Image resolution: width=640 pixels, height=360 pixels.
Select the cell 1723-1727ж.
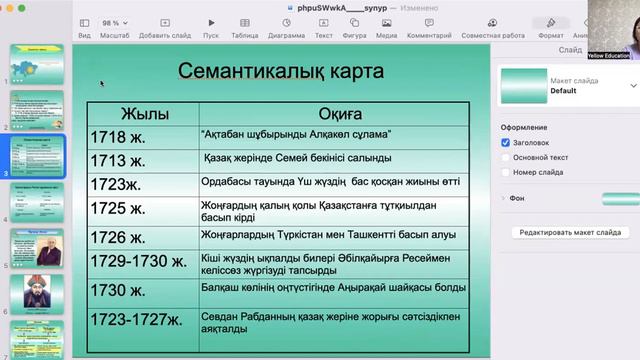[143, 330]
